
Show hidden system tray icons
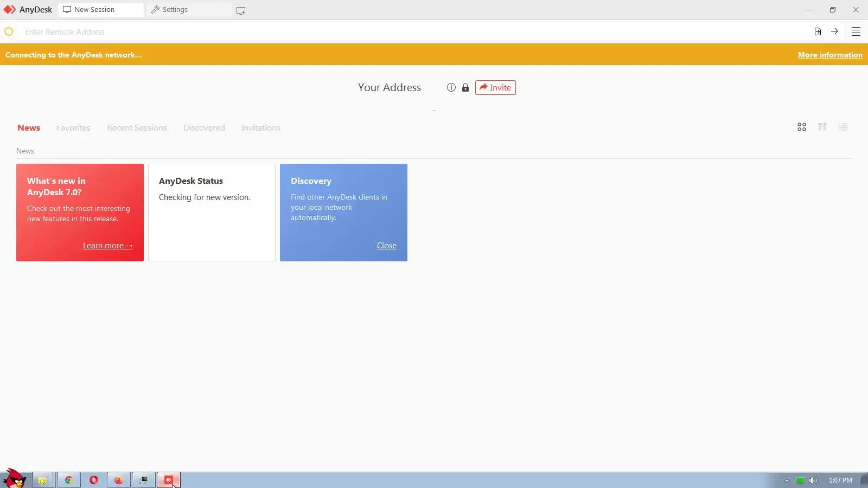[x=787, y=480]
